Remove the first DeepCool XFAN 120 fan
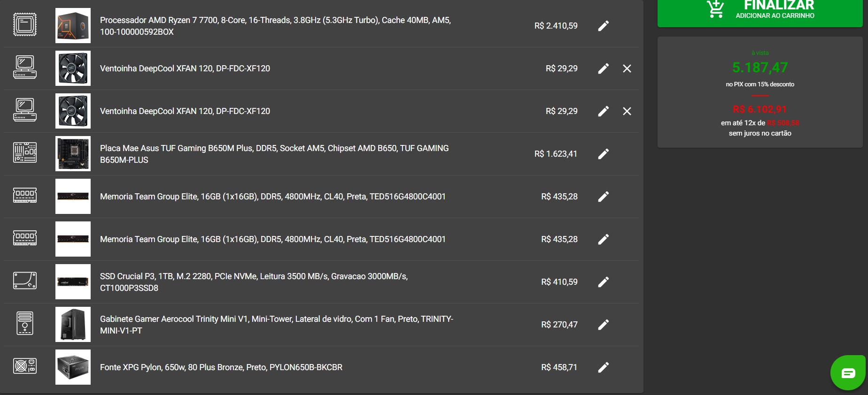 coord(627,68)
